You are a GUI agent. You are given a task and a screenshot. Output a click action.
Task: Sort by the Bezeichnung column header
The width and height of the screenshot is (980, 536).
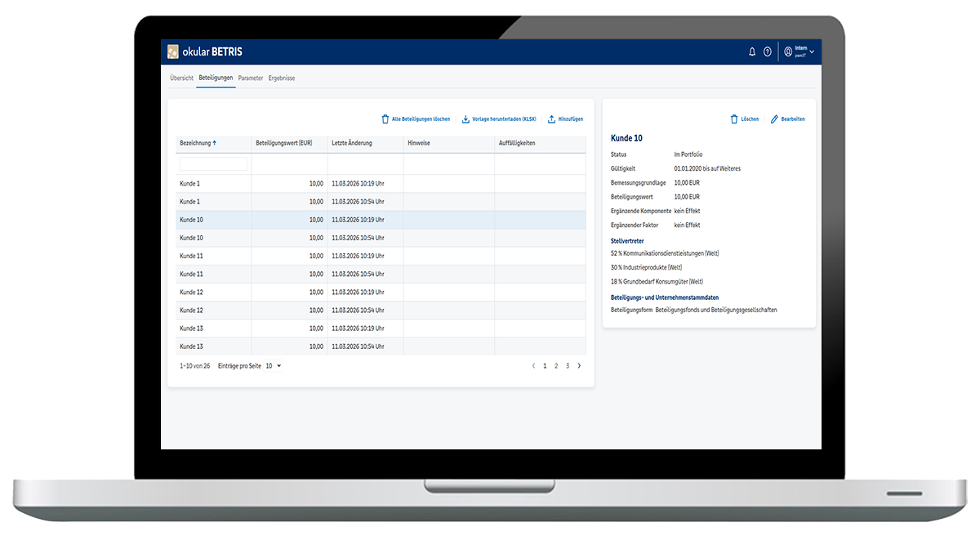[x=196, y=143]
